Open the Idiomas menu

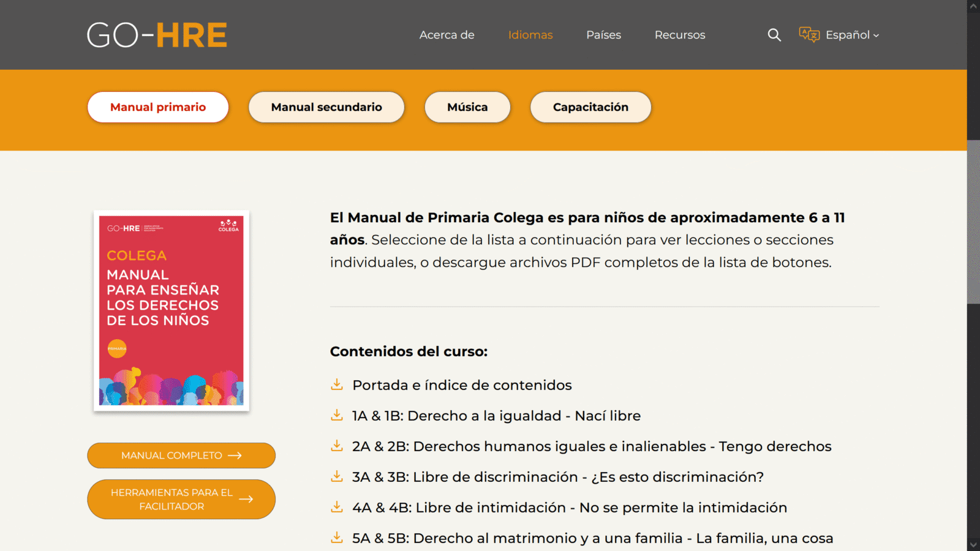point(530,35)
